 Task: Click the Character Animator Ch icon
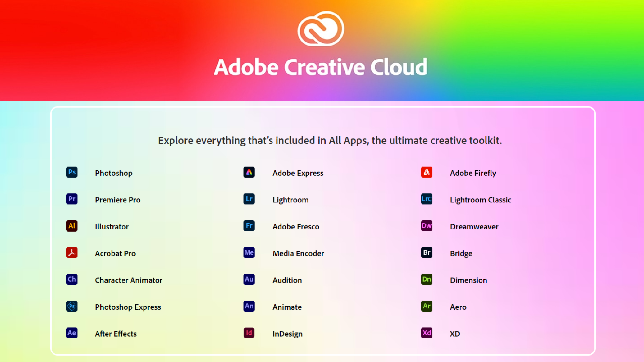[72, 280]
